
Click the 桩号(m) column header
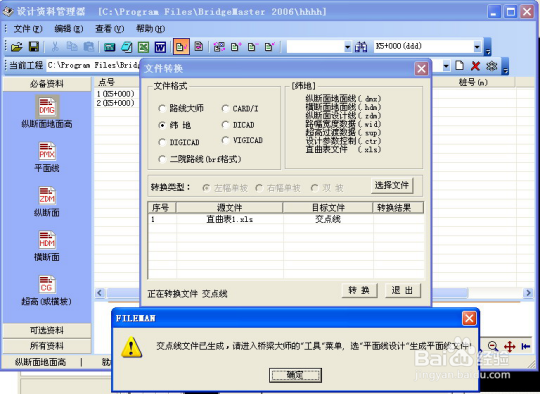[473, 82]
